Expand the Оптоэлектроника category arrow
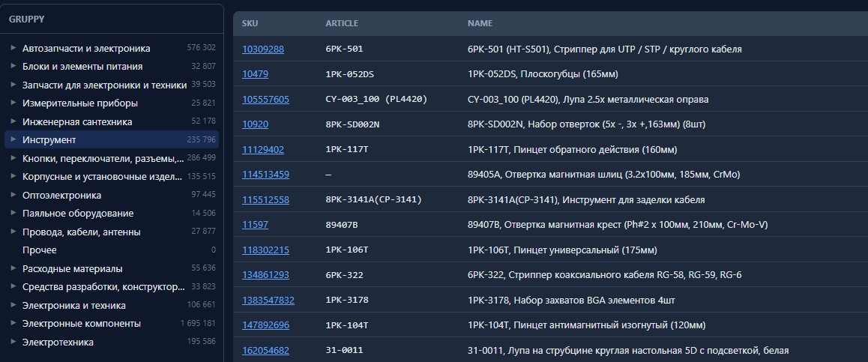Image resolution: width=868 pixels, height=362 pixels. pos(13,195)
